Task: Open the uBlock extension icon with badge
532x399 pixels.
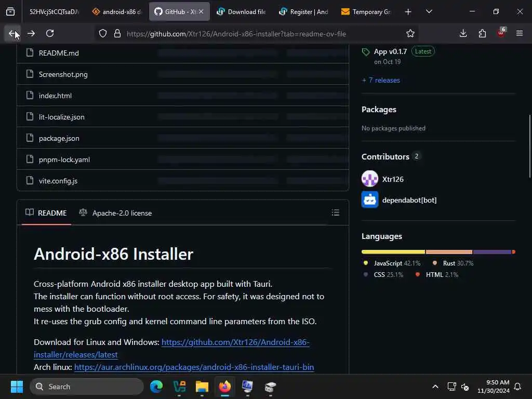Action: click(501, 33)
